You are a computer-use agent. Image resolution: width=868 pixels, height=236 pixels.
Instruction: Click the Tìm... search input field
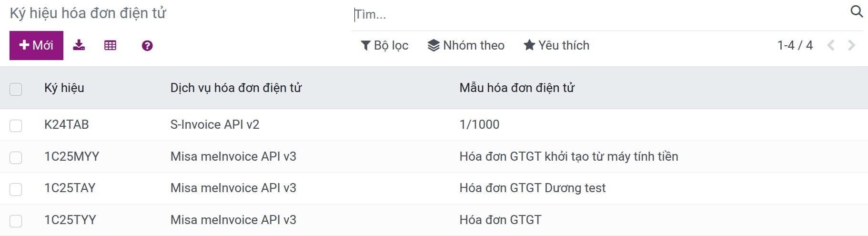[x=600, y=14]
